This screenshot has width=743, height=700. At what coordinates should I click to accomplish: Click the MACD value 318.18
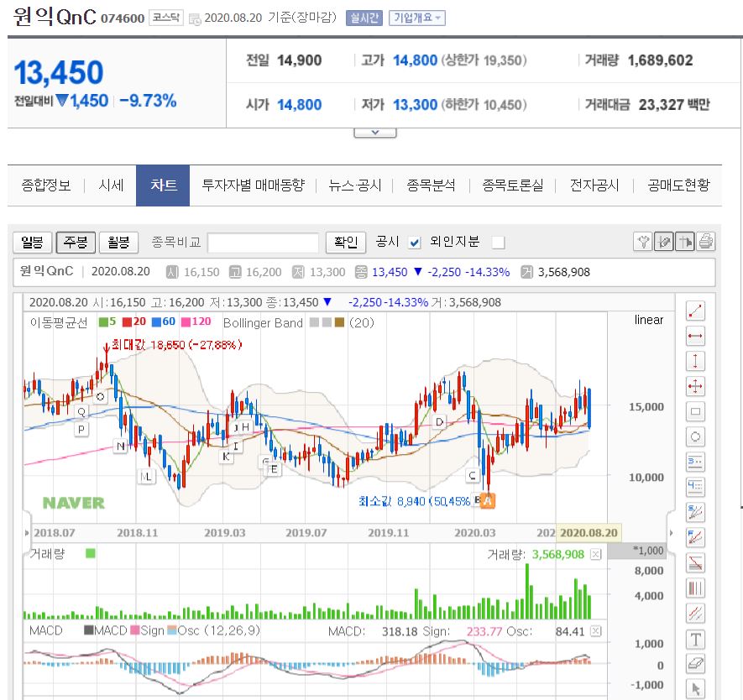[x=400, y=632]
